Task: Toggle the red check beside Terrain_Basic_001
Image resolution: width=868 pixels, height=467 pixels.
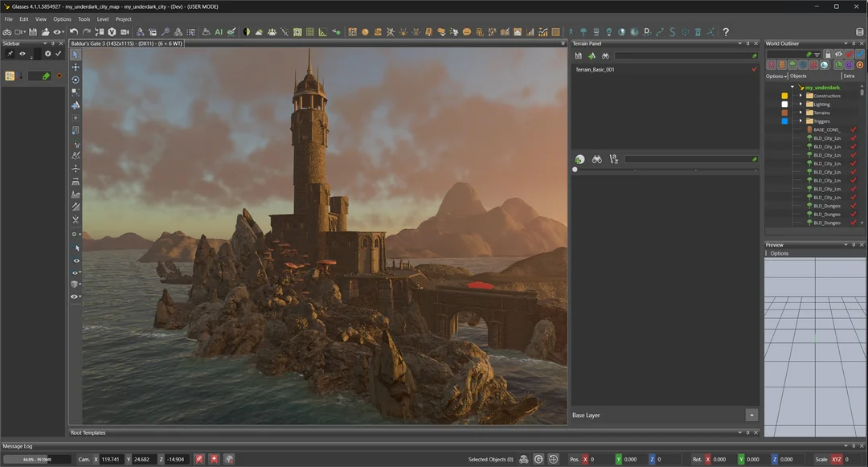Action: (754, 69)
